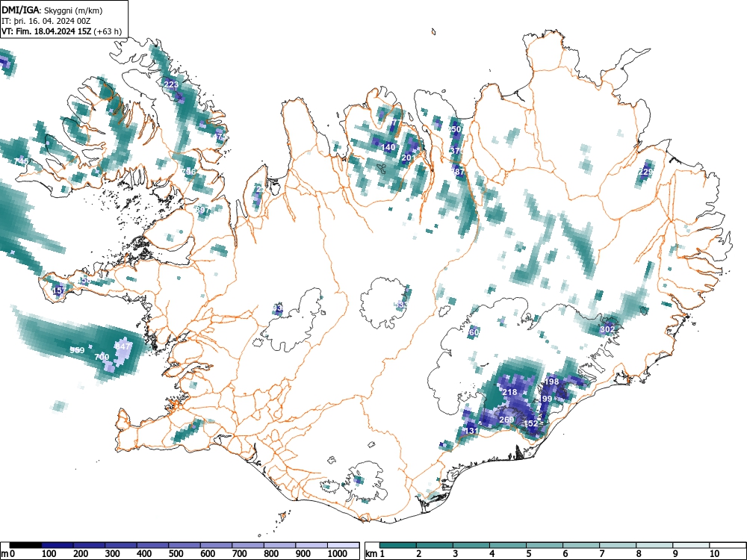Viewport: 747px width, 560px height.
Task: Click the 7–8 km pale legend swatch
Action: point(618,545)
